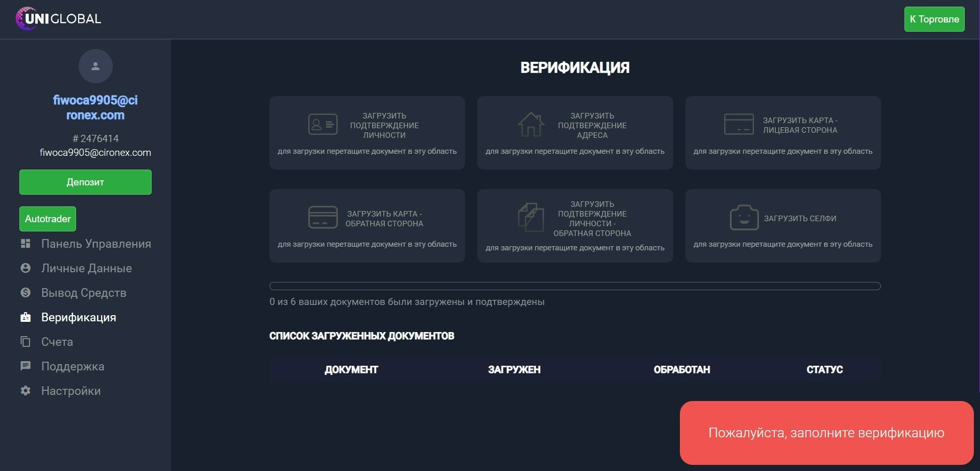Click the Верификация badge icon
Image resolution: width=980 pixels, height=471 pixels.
[26, 317]
